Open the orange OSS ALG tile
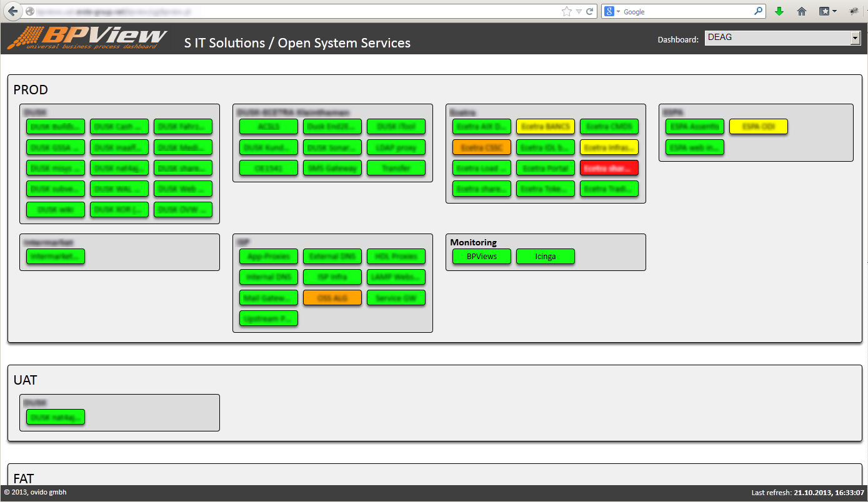 (x=332, y=298)
